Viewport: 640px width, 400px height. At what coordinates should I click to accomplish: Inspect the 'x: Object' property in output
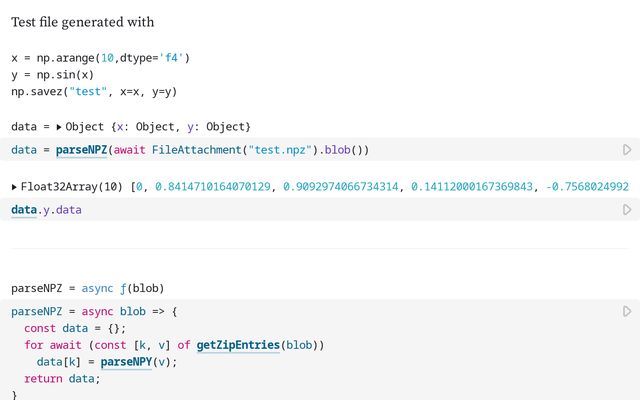click(147, 127)
